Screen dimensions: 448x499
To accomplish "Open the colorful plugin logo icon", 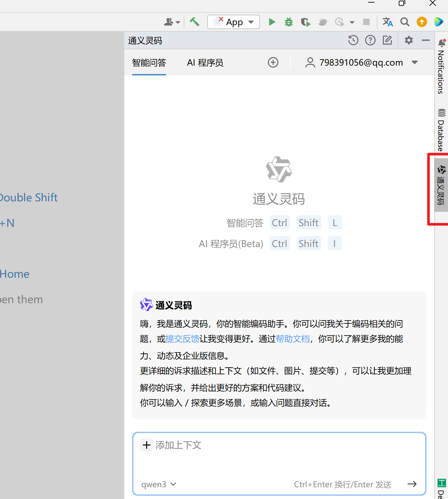I will [439, 22].
